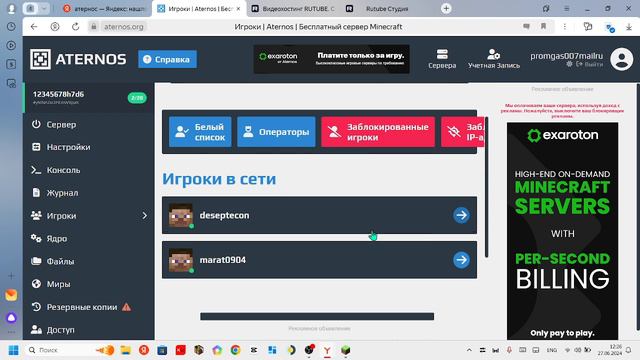Image resolution: width=640 pixels, height=360 pixels.
Task: Open notifications bell in taskbar
Action: click(629, 350)
